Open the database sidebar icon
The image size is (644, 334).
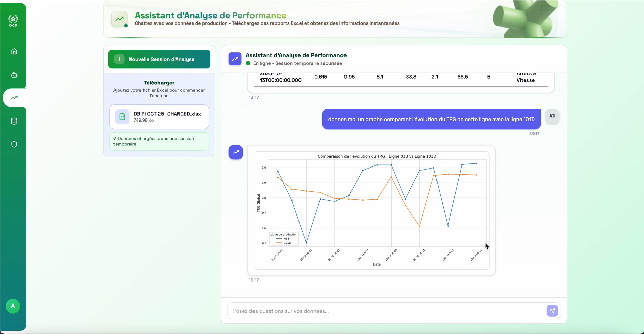14,121
